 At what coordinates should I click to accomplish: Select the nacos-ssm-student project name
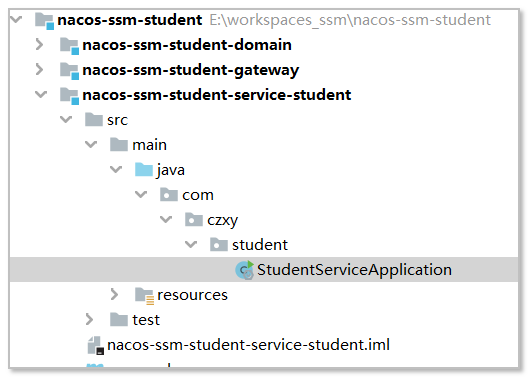pyautogui.click(x=130, y=20)
